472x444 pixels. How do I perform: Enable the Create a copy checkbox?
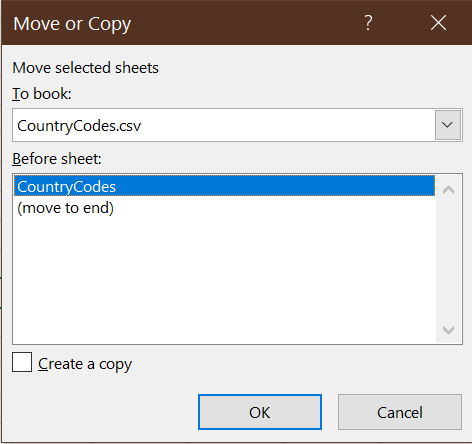tap(22, 362)
